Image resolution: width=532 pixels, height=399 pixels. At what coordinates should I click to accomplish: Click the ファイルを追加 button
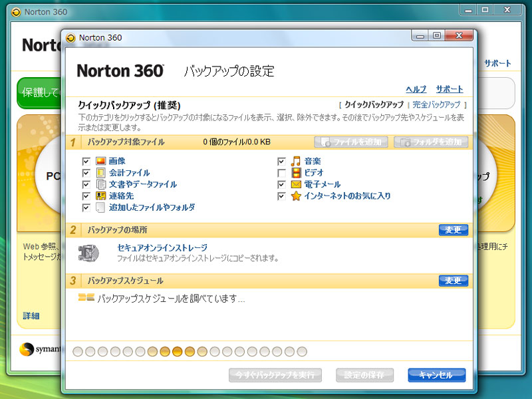(x=351, y=142)
